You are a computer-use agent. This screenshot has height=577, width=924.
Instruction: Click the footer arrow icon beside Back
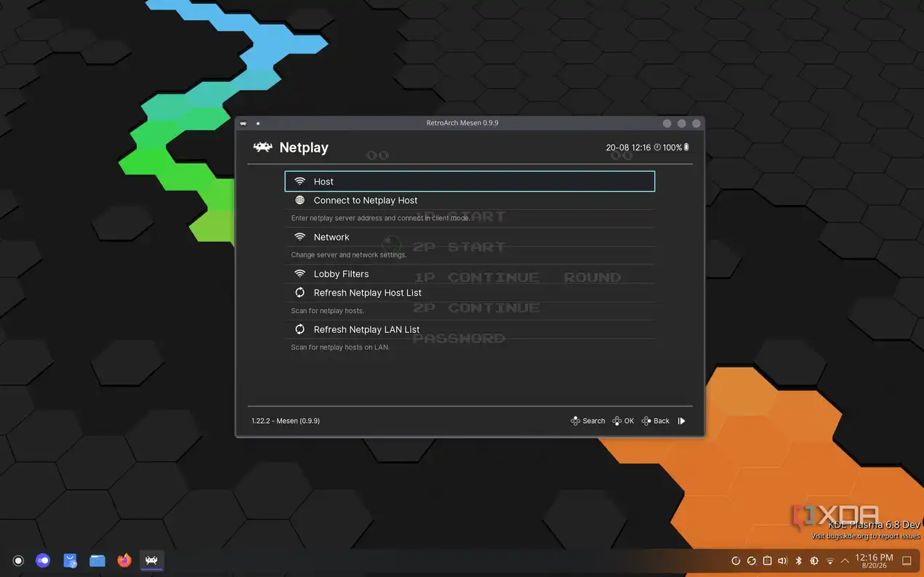[682, 421]
